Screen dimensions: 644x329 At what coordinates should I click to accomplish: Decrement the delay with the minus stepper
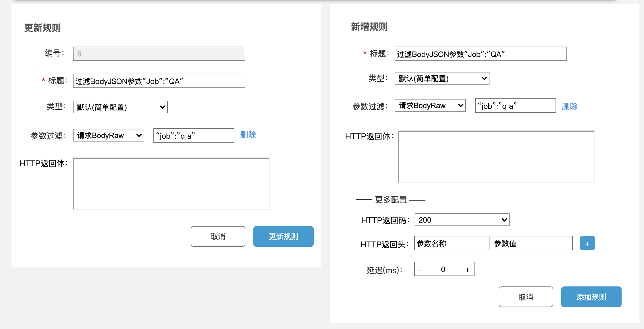coord(419,269)
